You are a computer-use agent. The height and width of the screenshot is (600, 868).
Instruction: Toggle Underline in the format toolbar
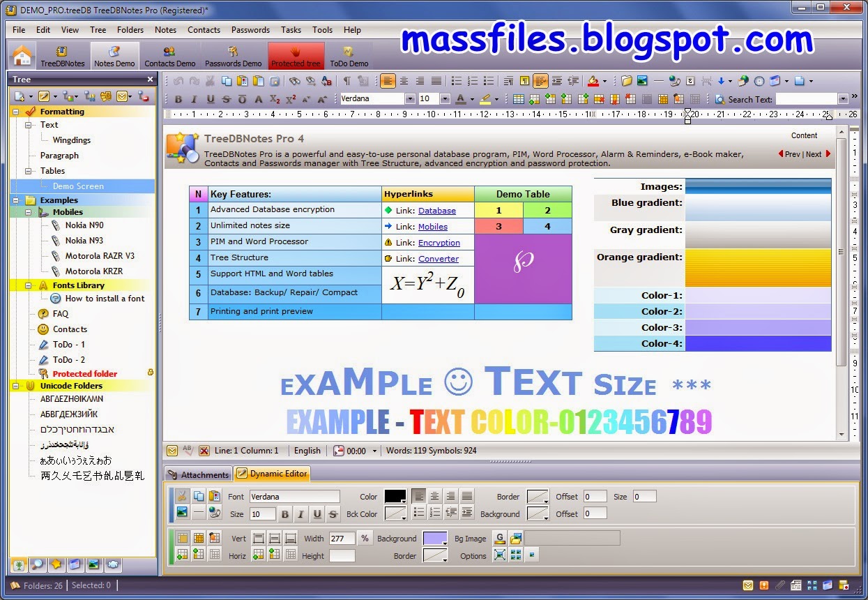point(211,99)
